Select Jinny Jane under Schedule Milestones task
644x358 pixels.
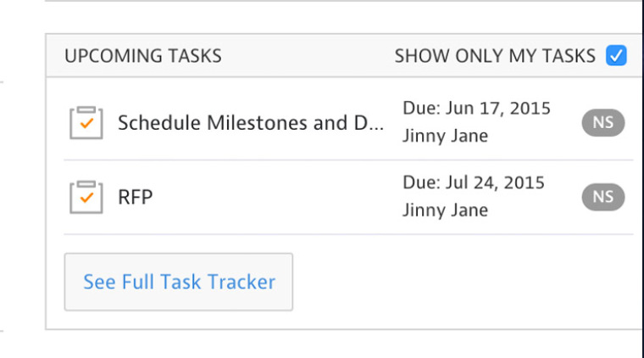(x=445, y=136)
